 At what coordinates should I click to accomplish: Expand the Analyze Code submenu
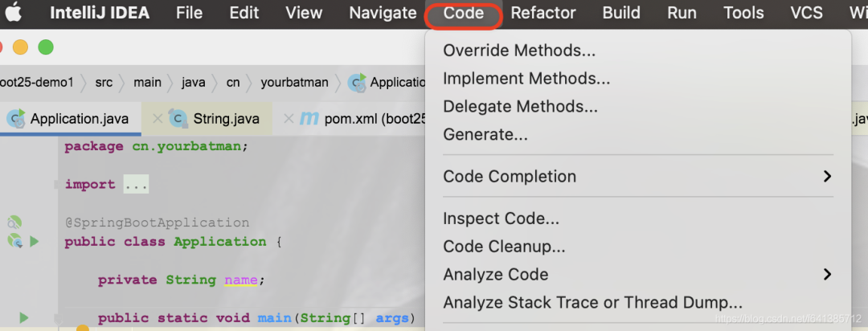pyautogui.click(x=827, y=275)
